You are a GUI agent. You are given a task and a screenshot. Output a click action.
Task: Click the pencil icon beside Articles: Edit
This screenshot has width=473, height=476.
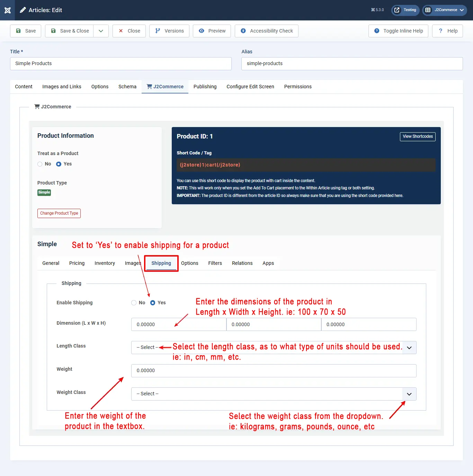click(23, 10)
